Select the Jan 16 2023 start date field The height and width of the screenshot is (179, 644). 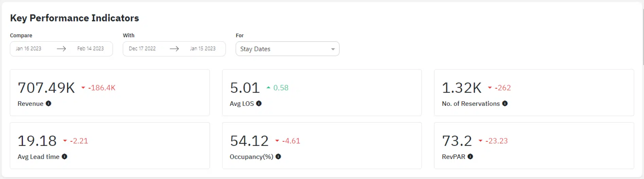(29, 49)
